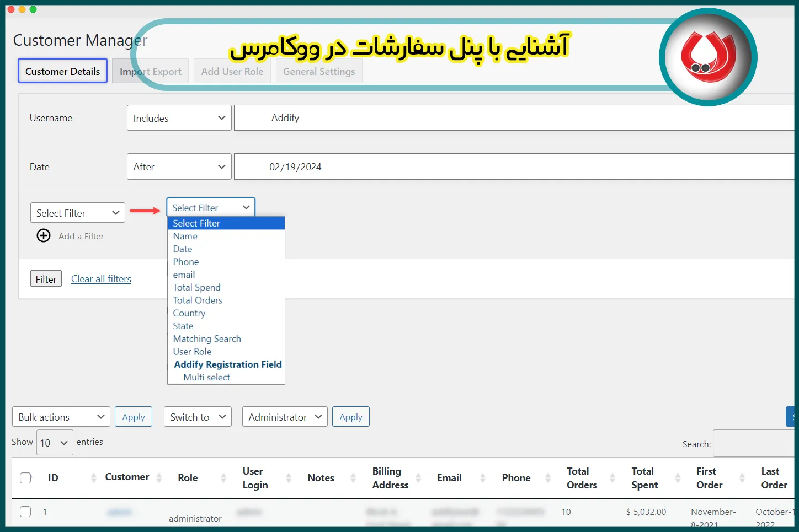The height and width of the screenshot is (532, 799).
Task: Open the Username Includes condition dropdown
Action: (x=179, y=118)
